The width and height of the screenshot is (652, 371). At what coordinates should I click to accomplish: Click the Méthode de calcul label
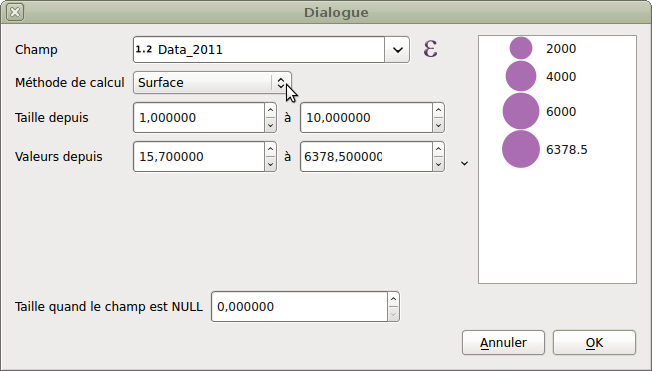pyautogui.click(x=70, y=82)
